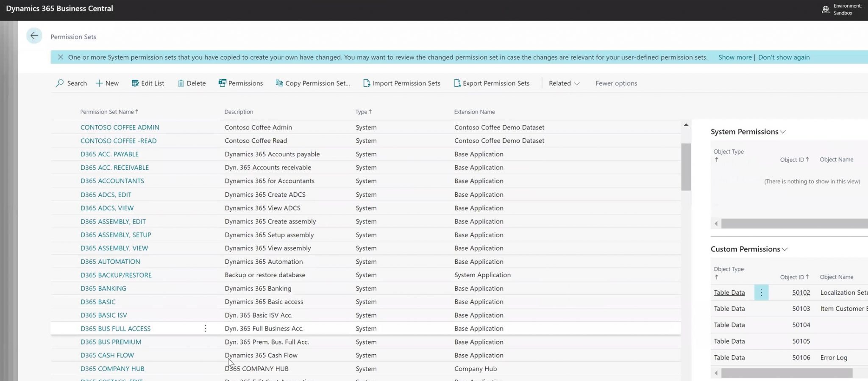This screenshot has height=381, width=868.
Task: Open D365 AUTOMATION permission set
Action: pyautogui.click(x=110, y=262)
